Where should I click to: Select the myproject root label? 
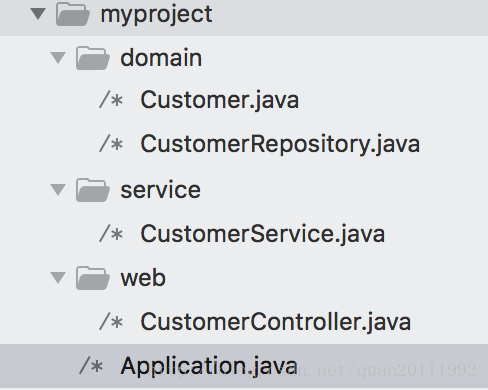coord(156,15)
